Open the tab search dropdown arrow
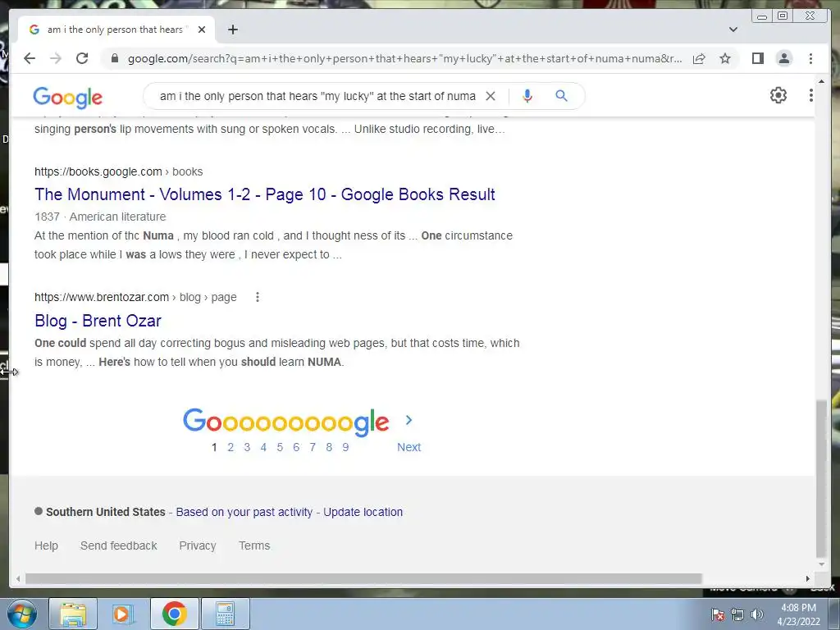This screenshot has height=630, width=840. coord(733,30)
